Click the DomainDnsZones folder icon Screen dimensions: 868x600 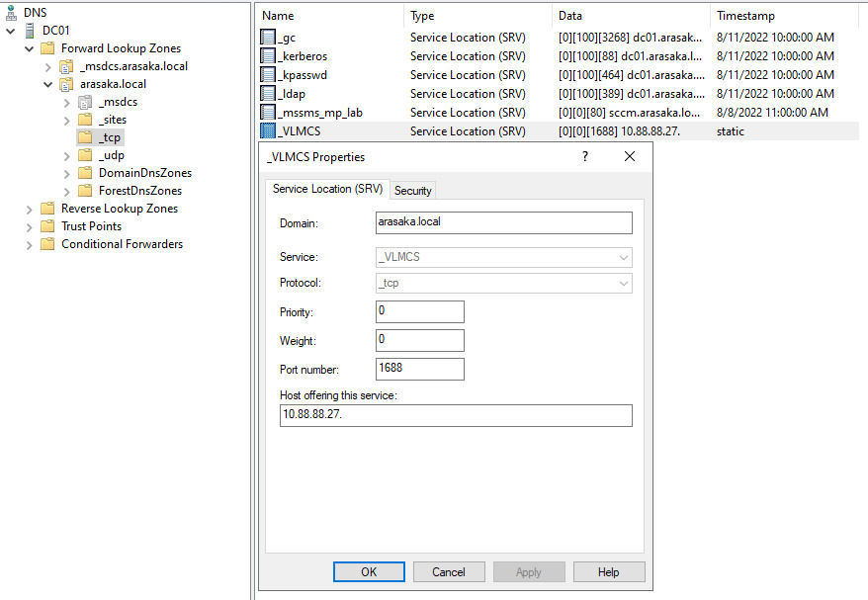[85, 173]
